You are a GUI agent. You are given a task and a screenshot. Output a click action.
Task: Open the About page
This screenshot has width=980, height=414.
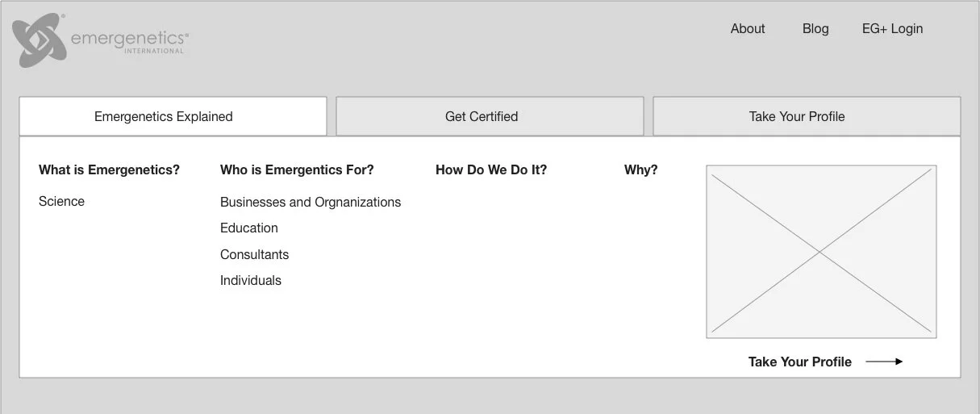(748, 29)
